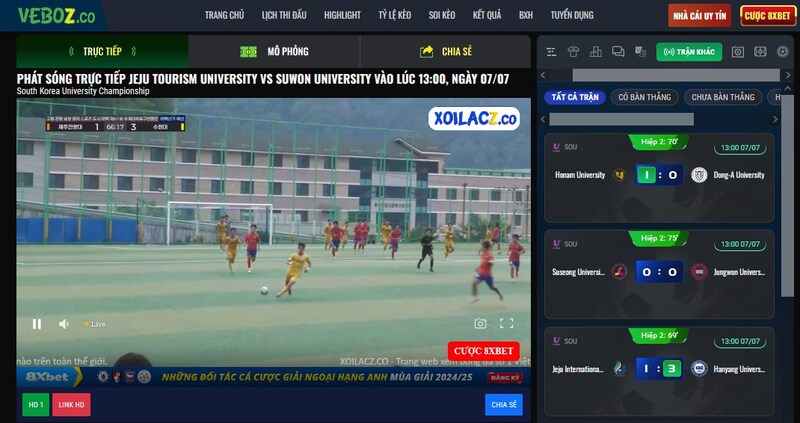Open the BXH menu item
This screenshot has width=800, height=423.
pyautogui.click(x=526, y=15)
